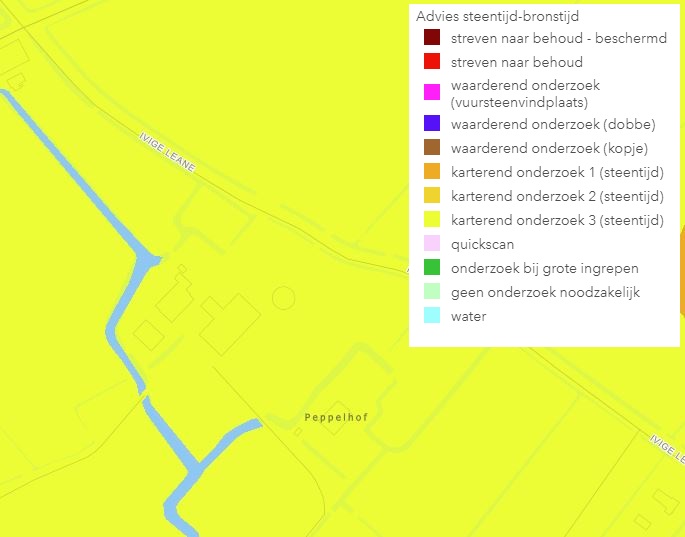Screen dimensions: 685x537
Task: Click the gold 'karterend onderzoek 2' swatch
Action: click(x=432, y=195)
